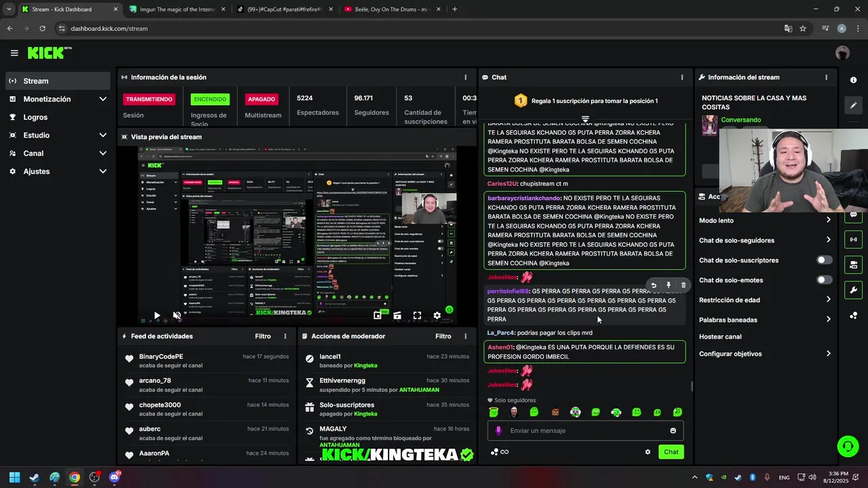Click the purple microphone icon in chat input

[x=498, y=430]
